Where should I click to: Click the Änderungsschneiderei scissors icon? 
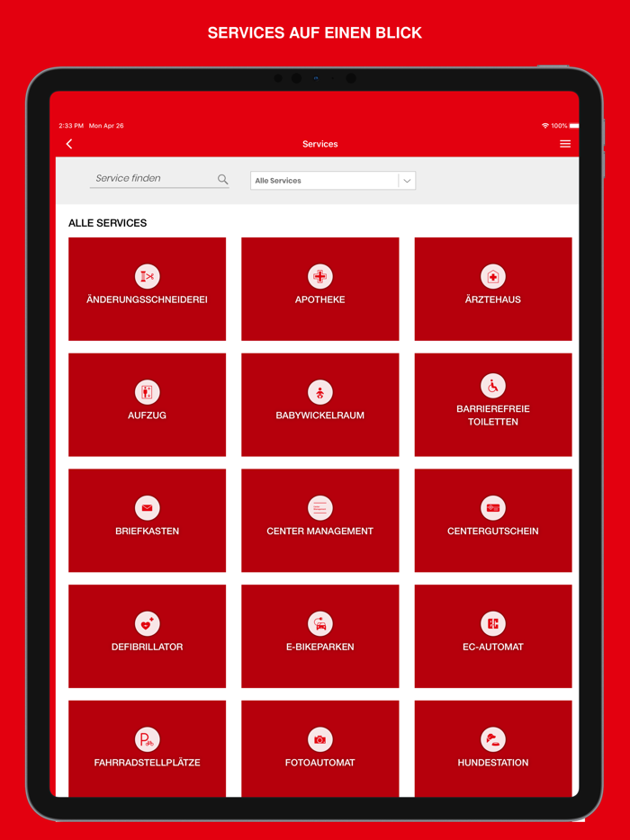tap(147, 276)
